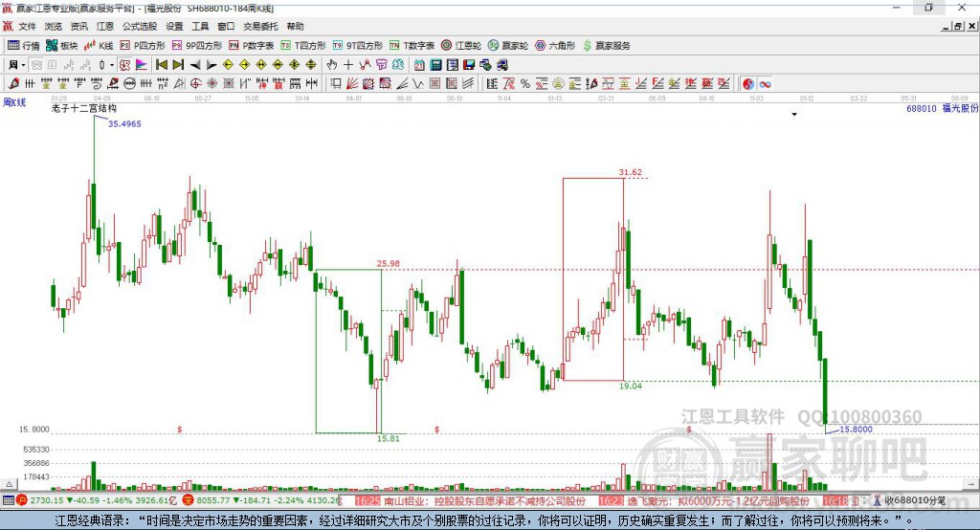The image size is (980, 530).
Task: Click the 南山铝业 news ticker headline
Action: point(484,500)
